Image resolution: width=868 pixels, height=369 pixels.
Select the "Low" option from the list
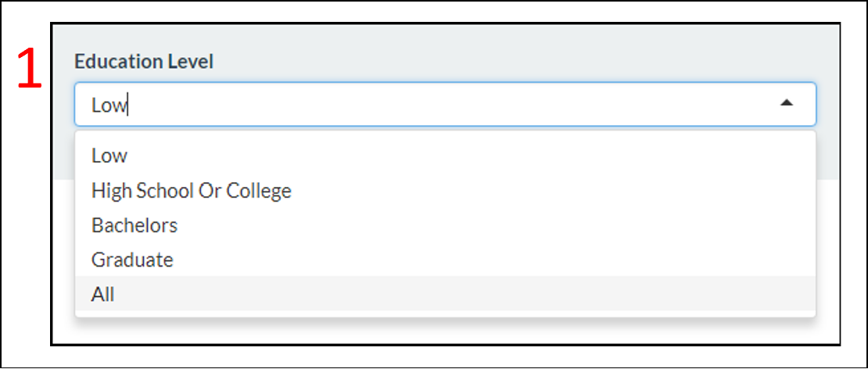tap(109, 156)
